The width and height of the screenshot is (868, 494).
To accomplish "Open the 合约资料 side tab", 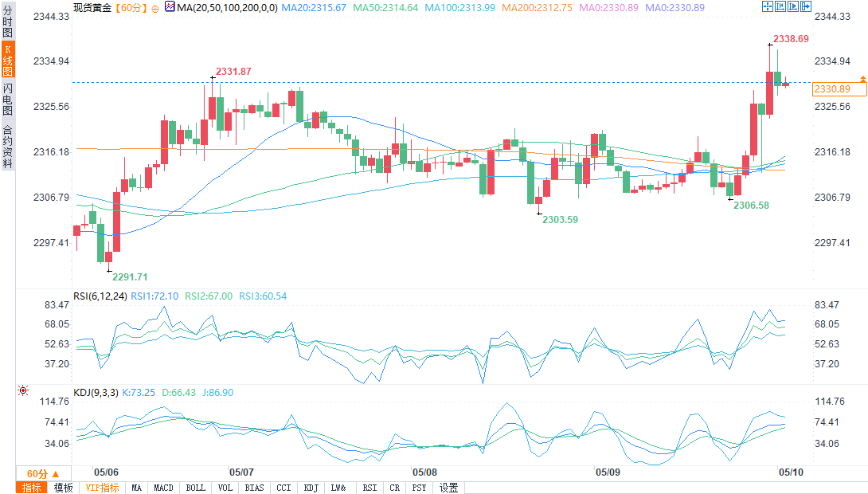I will click(8, 147).
